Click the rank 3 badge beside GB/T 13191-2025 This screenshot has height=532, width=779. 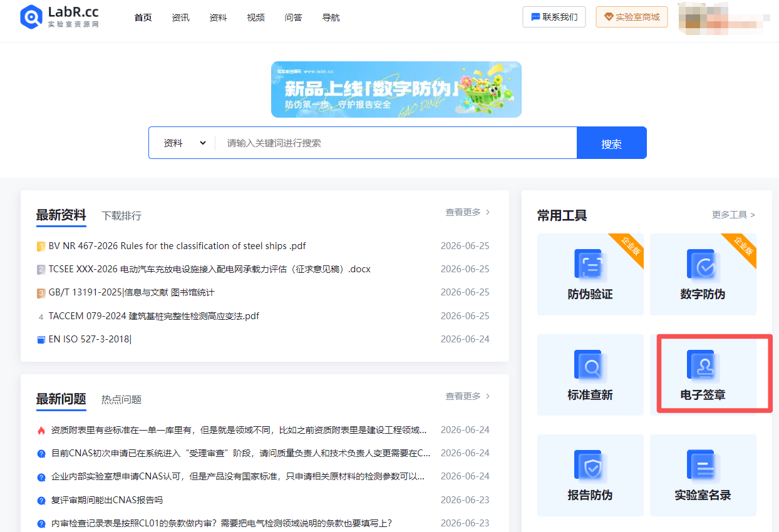41,293
